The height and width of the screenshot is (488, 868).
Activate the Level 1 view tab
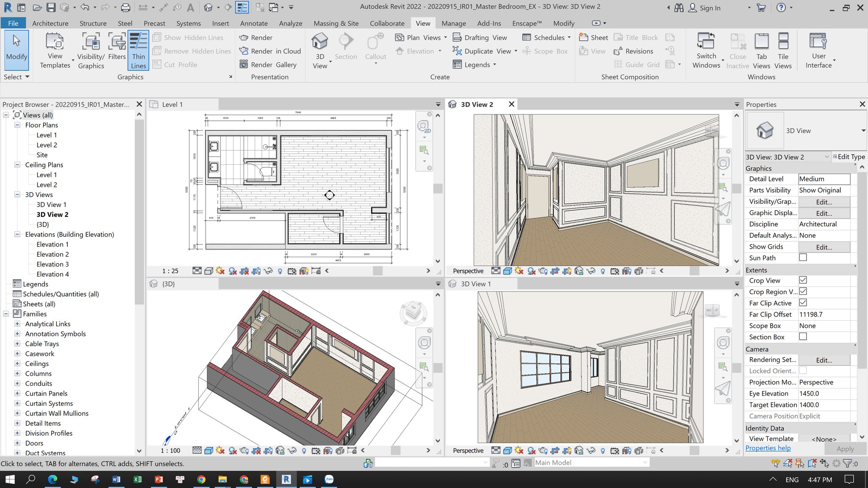pyautogui.click(x=173, y=104)
